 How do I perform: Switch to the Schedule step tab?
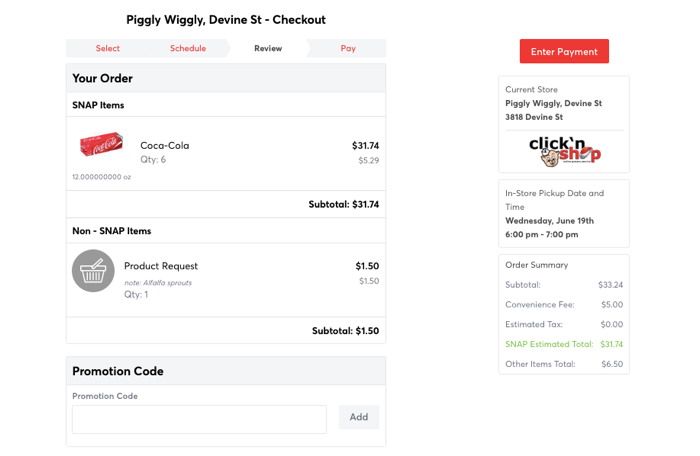coord(188,48)
